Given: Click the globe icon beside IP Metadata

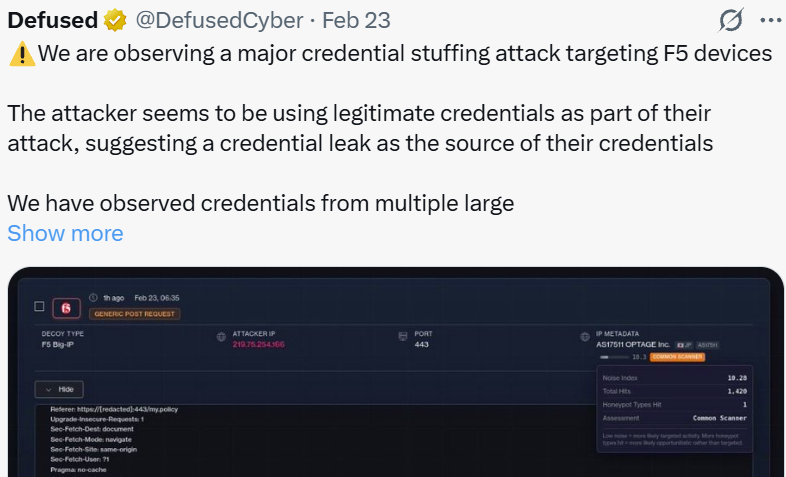Looking at the screenshot, I should coord(584,338).
